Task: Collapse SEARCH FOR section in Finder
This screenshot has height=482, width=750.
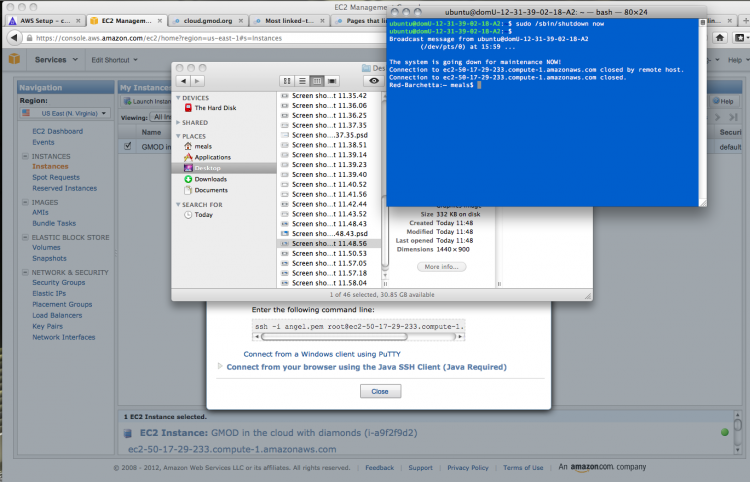Action: 178,205
